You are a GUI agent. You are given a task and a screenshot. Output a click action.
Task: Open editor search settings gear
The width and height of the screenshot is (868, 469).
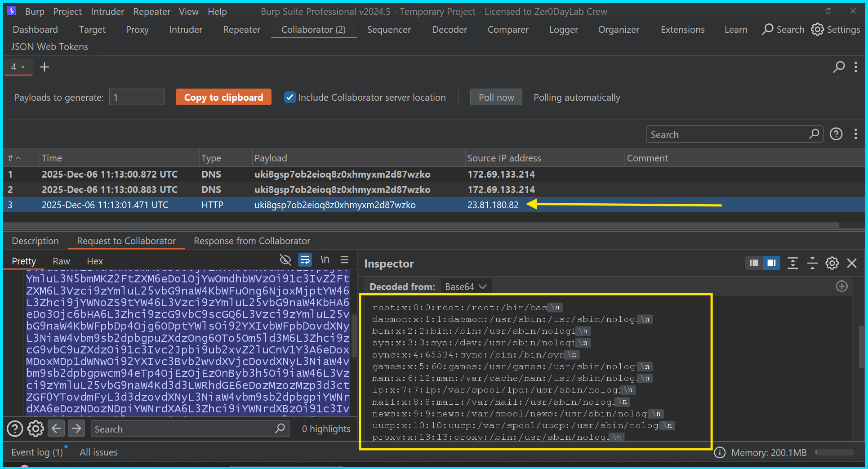(36, 429)
